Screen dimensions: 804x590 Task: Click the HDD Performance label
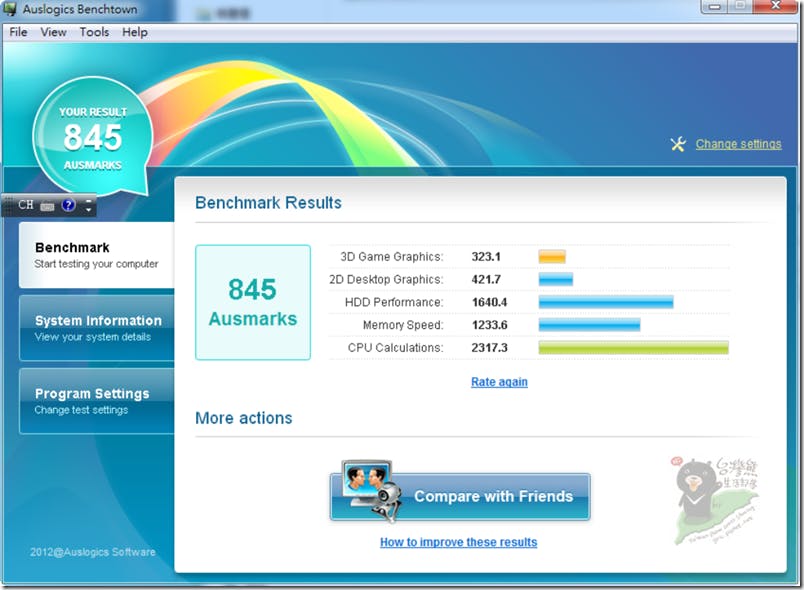(x=394, y=302)
